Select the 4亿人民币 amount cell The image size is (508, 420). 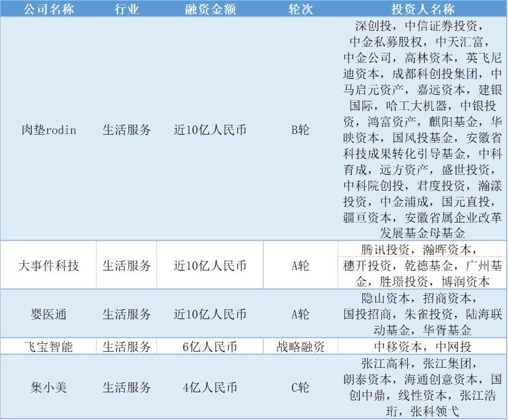coord(210,387)
